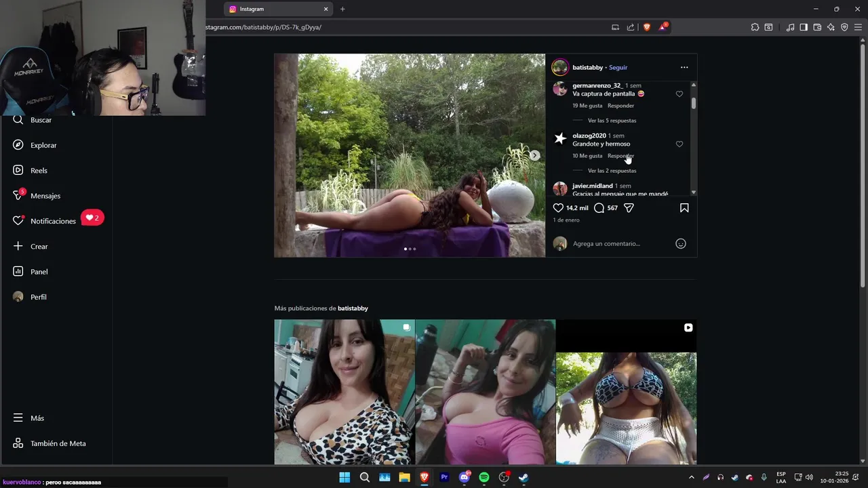
Task: Go to Reels in the sidebar
Action: click(39, 171)
